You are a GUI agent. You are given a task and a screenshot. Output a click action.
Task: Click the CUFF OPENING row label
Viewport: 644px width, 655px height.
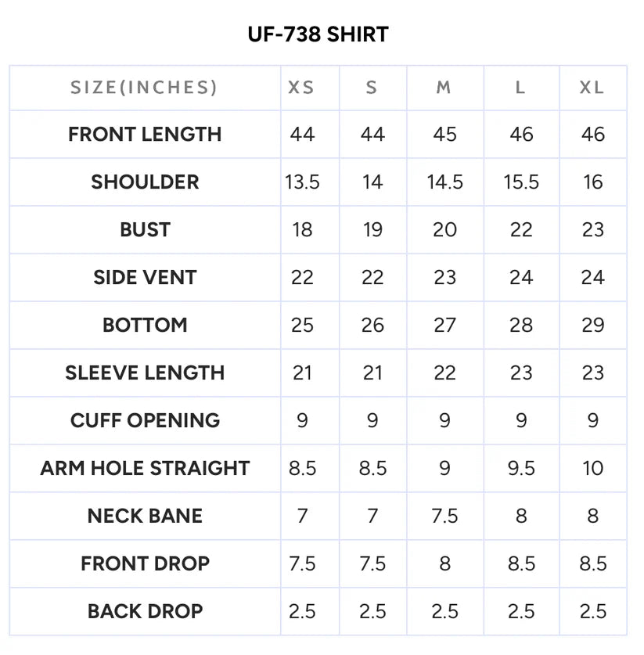(145, 420)
